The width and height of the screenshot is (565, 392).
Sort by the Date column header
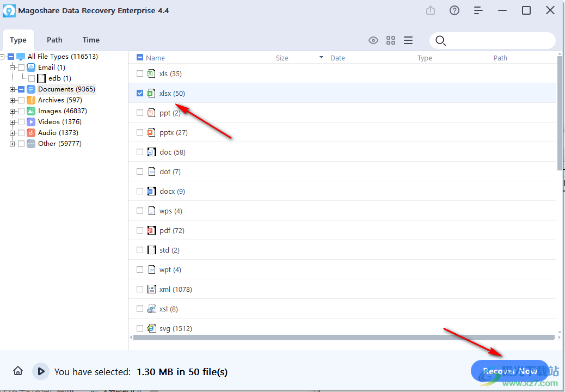[337, 58]
